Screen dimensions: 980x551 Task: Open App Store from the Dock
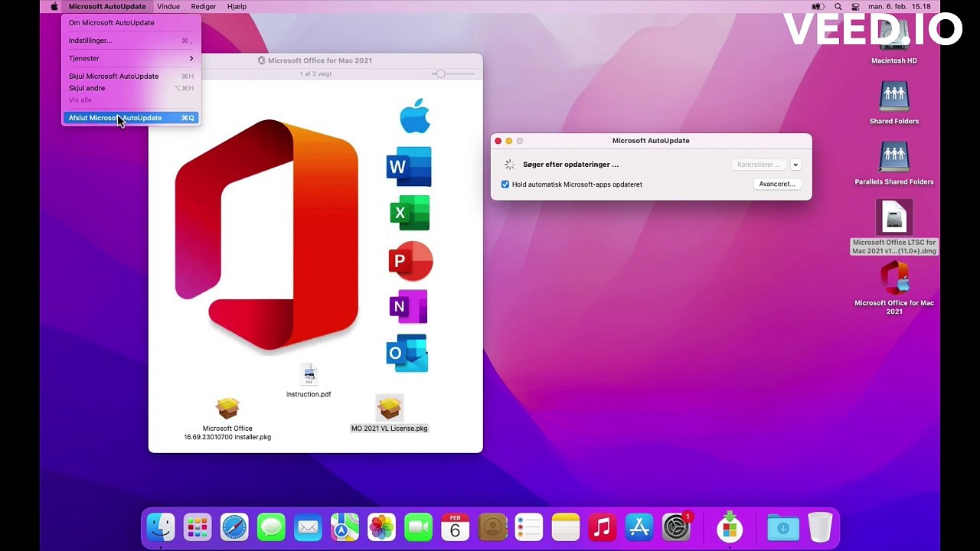pyautogui.click(x=639, y=527)
